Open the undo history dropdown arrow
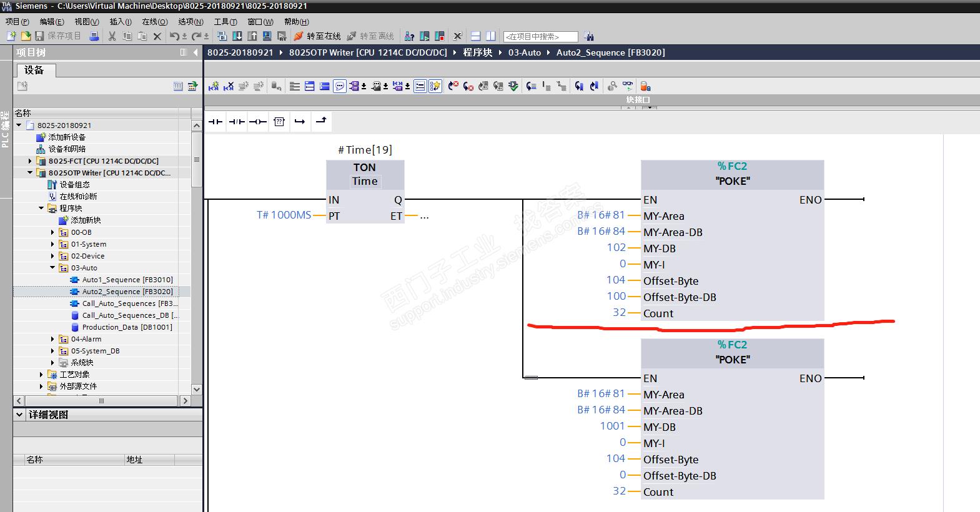The width and height of the screenshot is (980, 512). (184, 37)
